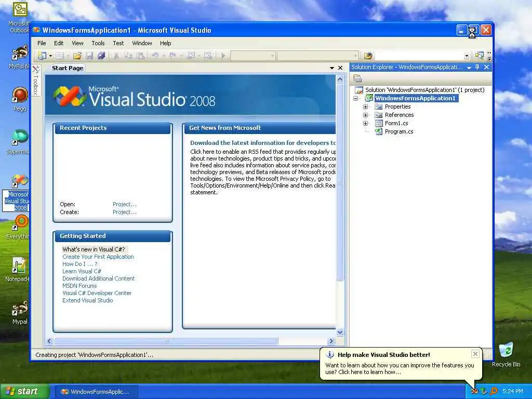Open the View menu
This screenshot has width=532, height=399.
[78, 43]
